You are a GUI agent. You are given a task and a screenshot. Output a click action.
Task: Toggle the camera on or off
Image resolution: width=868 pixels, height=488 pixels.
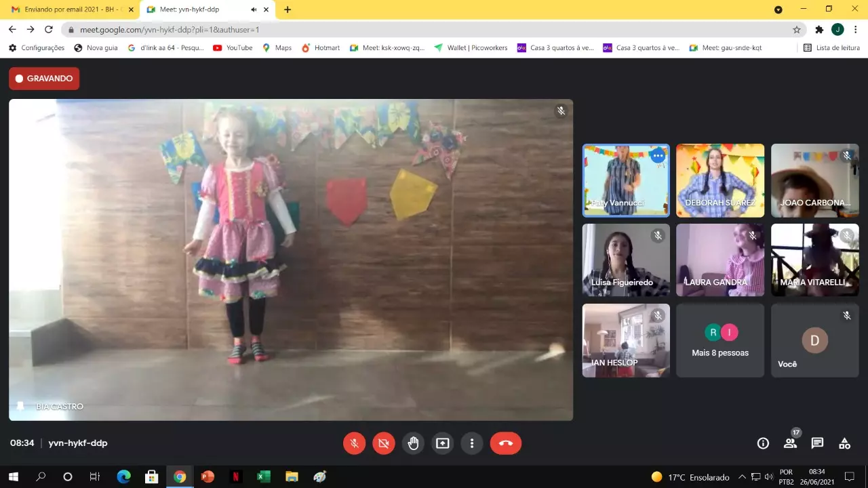[x=383, y=443]
